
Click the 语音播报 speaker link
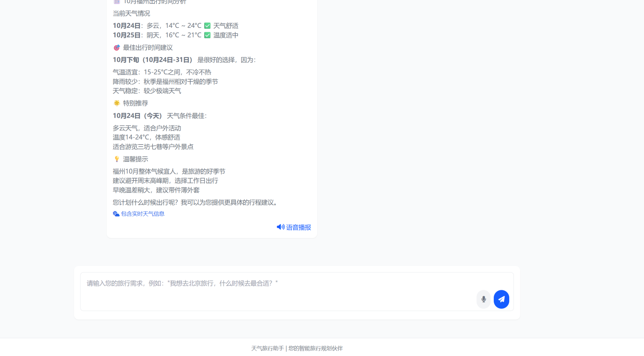(294, 227)
